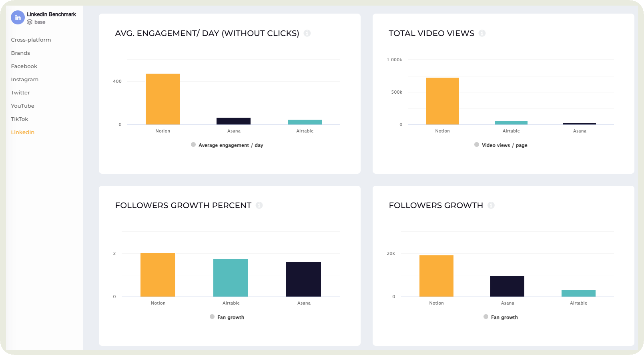Click the 'base' label under project title
This screenshot has height=355, width=644.
point(40,22)
